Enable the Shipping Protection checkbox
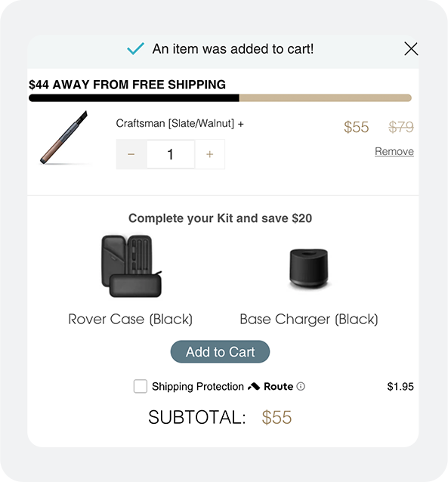The image size is (448, 482). pyautogui.click(x=141, y=386)
